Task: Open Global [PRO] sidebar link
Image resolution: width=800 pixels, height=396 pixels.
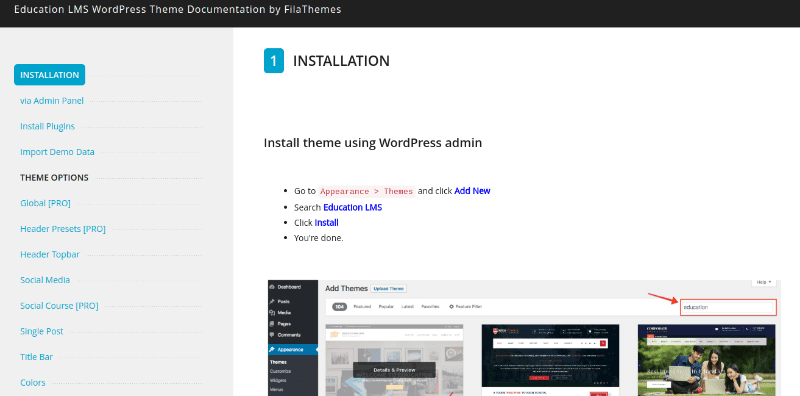Action: point(45,203)
